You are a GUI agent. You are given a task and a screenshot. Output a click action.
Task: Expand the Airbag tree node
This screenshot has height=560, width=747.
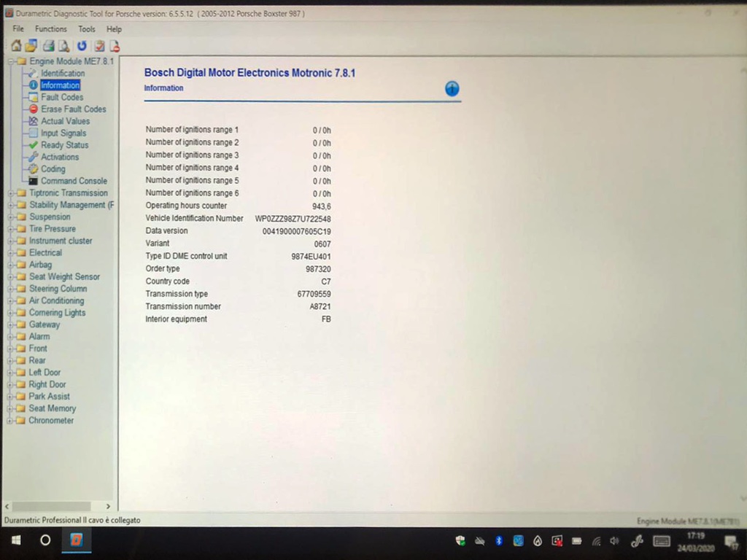tap(10, 265)
